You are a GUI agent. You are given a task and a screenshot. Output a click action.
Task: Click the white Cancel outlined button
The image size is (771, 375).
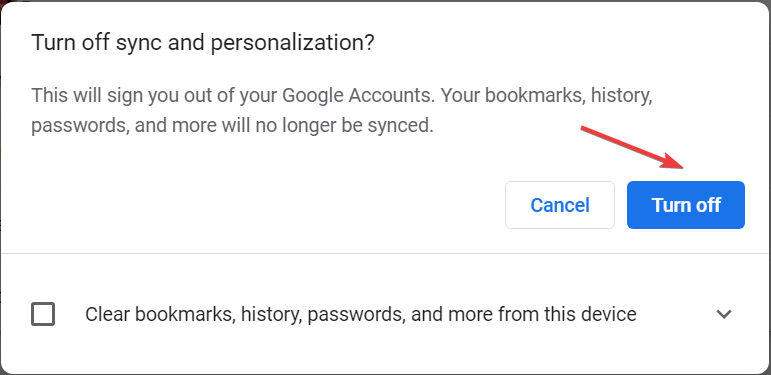tap(560, 205)
